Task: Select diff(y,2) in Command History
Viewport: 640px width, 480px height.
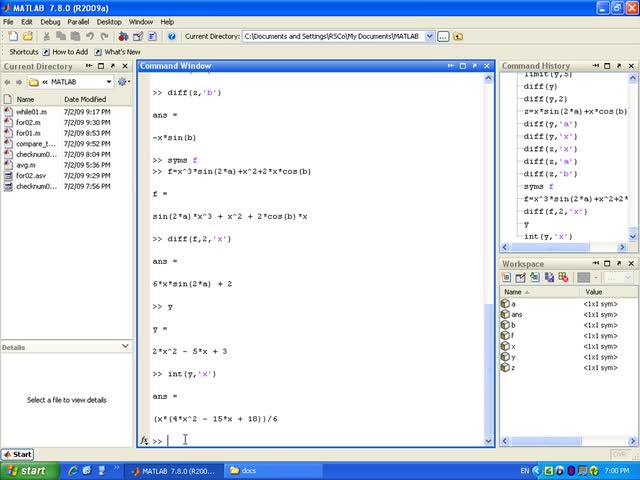Action: (x=545, y=99)
